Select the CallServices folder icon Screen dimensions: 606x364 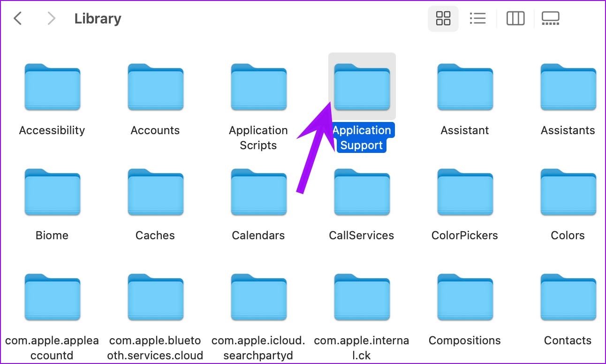[362, 192]
